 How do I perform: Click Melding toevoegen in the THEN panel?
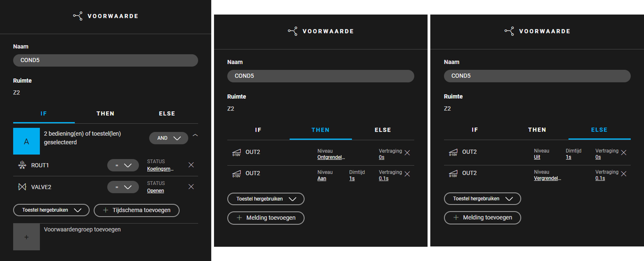[266, 218]
